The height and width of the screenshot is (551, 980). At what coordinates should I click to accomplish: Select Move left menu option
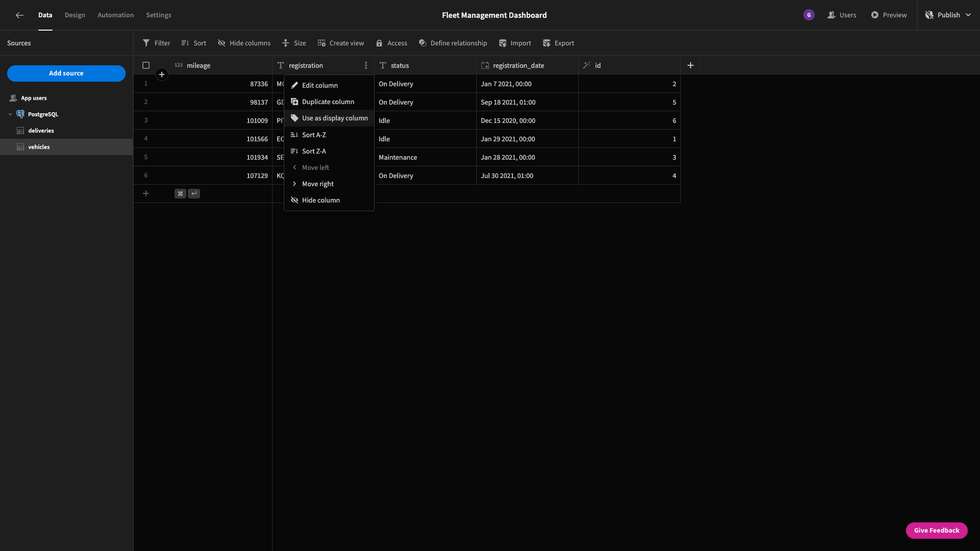(329, 167)
